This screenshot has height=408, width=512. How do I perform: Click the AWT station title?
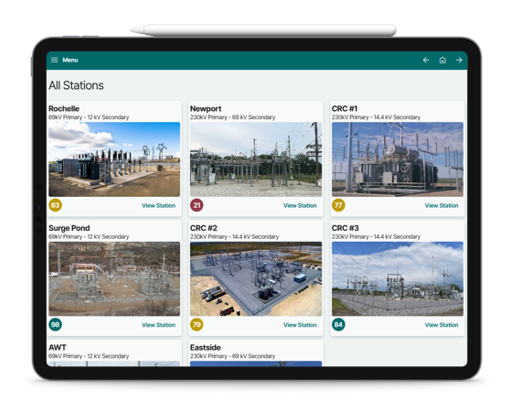[57, 347]
